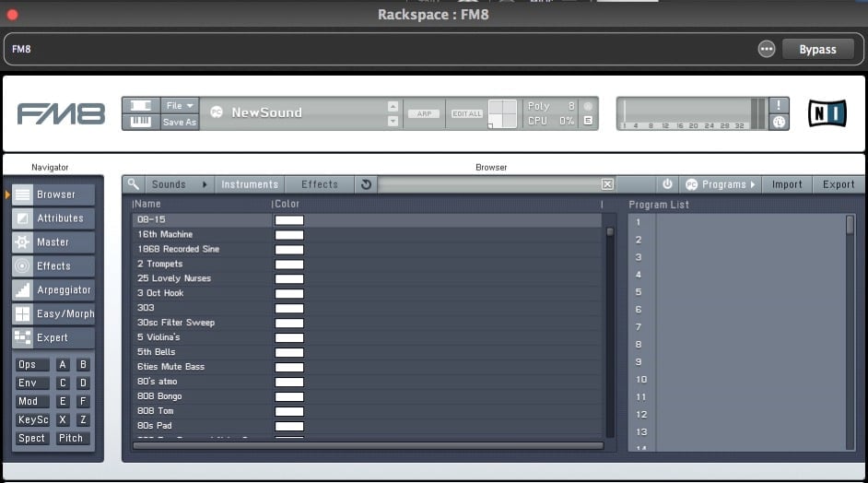Open the File dropdown menu
Viewport: 868px width, 483px height.
tap(180, 105)
